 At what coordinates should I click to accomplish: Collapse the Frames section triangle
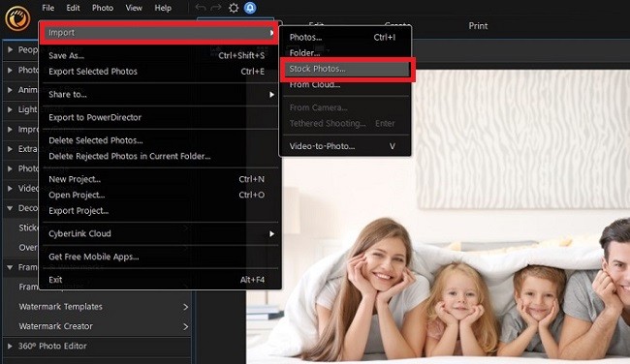click(x=10, y=267)
